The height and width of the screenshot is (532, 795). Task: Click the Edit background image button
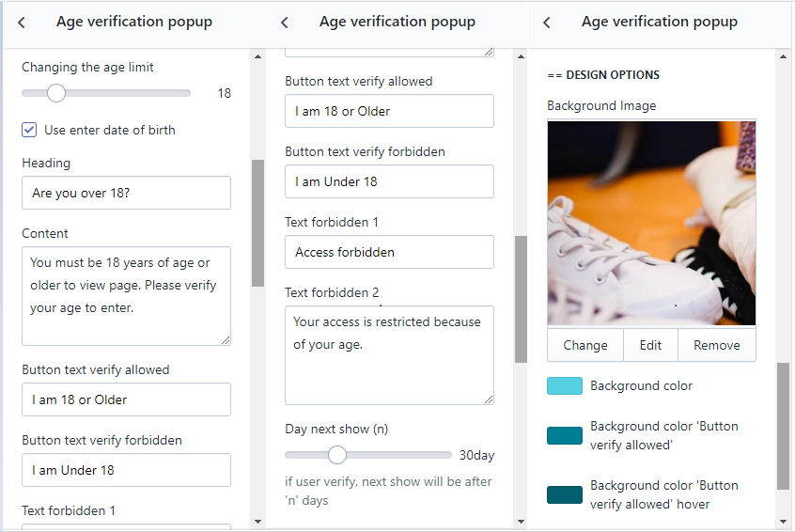point(650,345)
